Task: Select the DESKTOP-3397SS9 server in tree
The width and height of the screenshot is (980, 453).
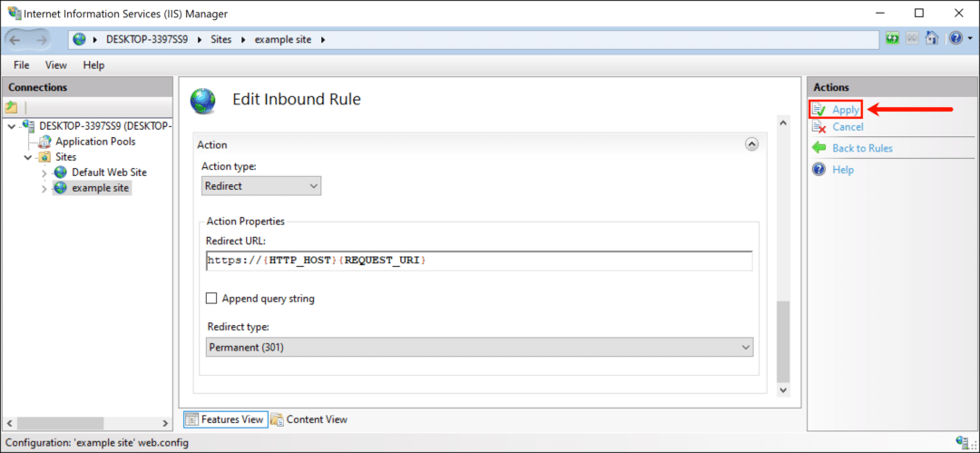Action: click(x=105, y=126)
